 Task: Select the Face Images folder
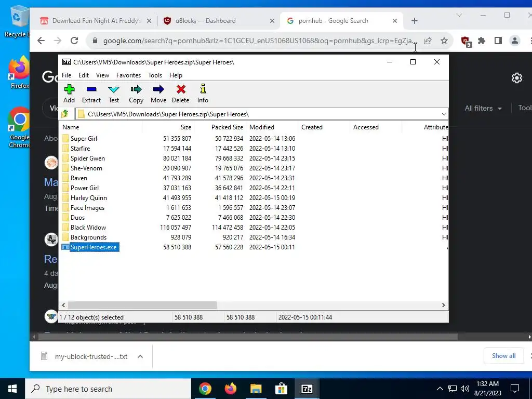pyautogui.click(x=87, y=207)
